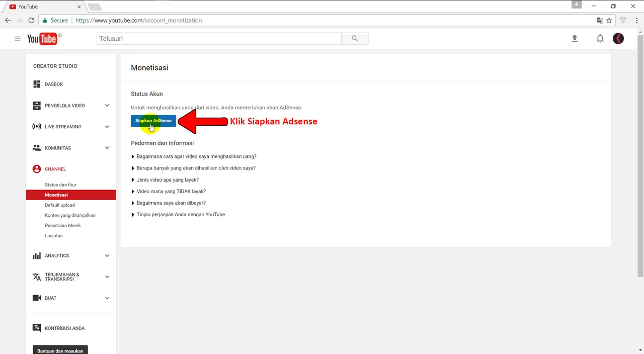Viewport: 644px width, 354px height.
Task: Click the browser address bar URL
Action: coord(138,21)
